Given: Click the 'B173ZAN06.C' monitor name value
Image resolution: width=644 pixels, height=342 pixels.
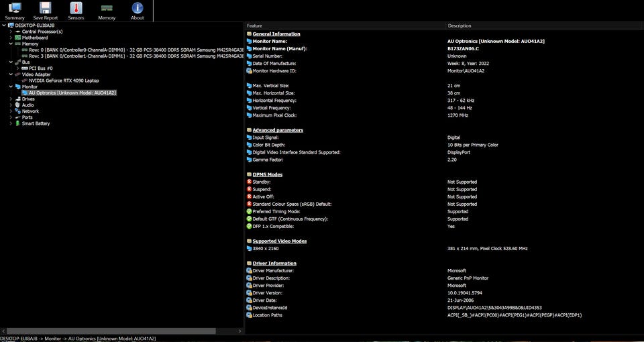Looking at the screenshot, I should pyautogui.click(x=463, y=49).
